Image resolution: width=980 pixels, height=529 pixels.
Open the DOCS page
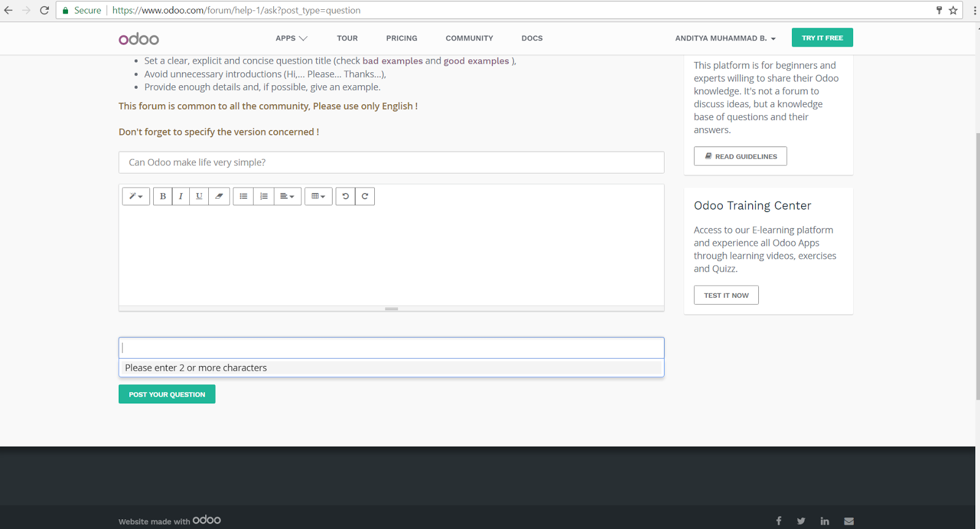(x=532, y=38)
